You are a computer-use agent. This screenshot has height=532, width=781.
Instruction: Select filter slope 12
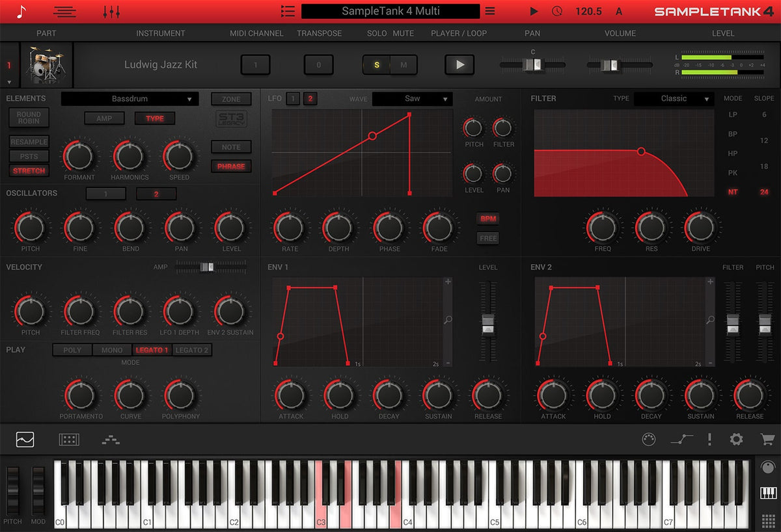click(764, 140)
